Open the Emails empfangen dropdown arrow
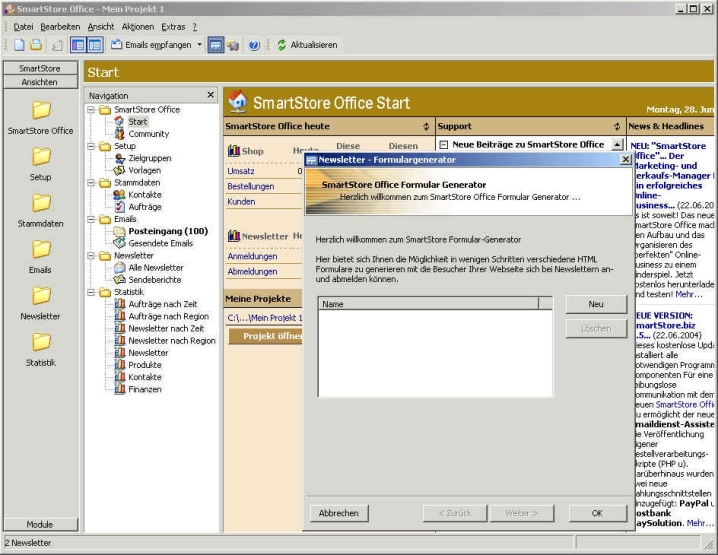The height and width of the screenshot is (555, 718). click(x=199, y=45)
